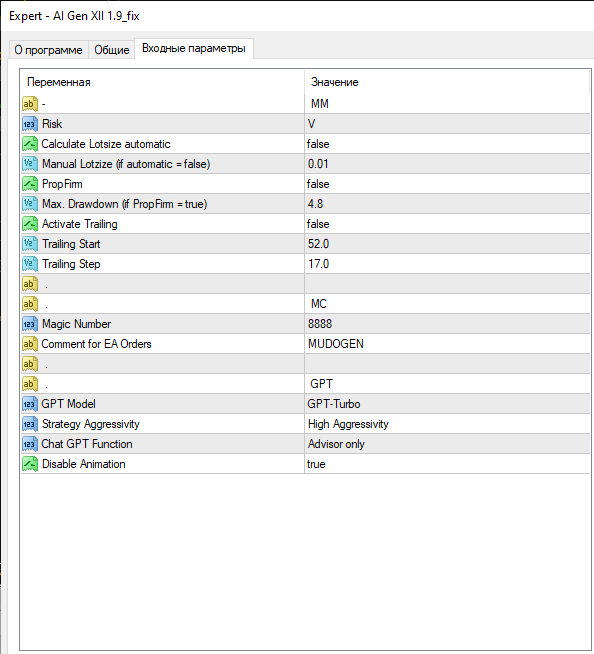
Task: Click the bool icon next to Disable Animation
Action: [30, 464]
